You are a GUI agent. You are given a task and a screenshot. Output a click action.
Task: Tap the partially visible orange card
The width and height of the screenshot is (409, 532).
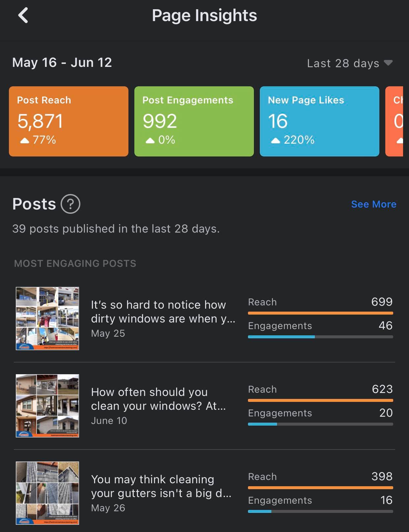[x=395, y=121]
